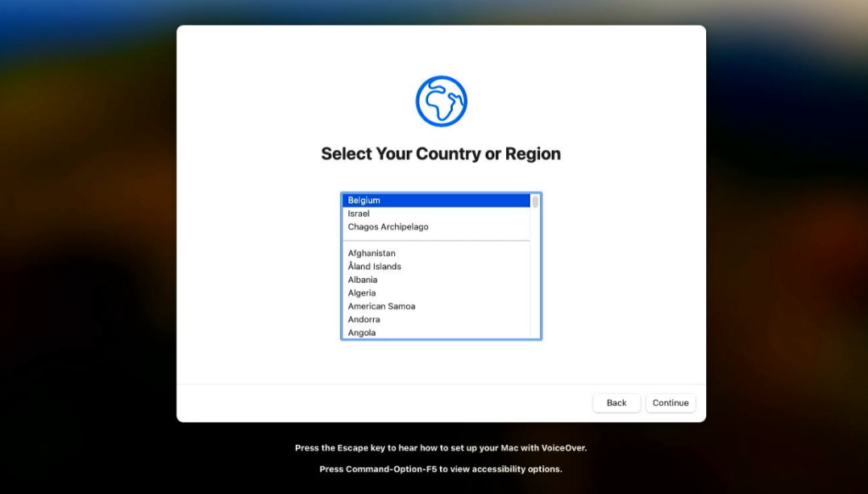Click the blue globe icon
The height and width of the screenshot is (494, 868).
(441, 101)
